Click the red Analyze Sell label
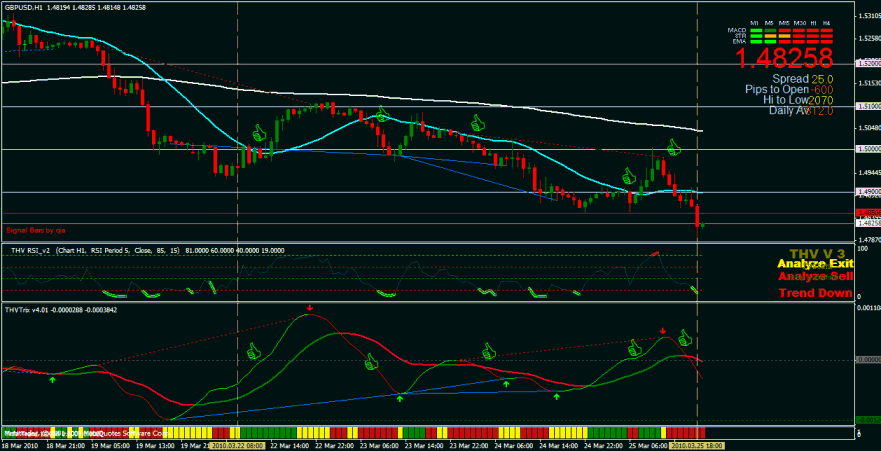Screen dimensions: 881x451 815,276
